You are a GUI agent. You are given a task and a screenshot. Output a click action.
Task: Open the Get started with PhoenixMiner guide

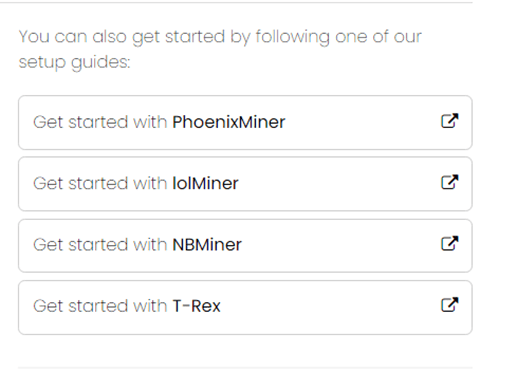pos(245,122)
